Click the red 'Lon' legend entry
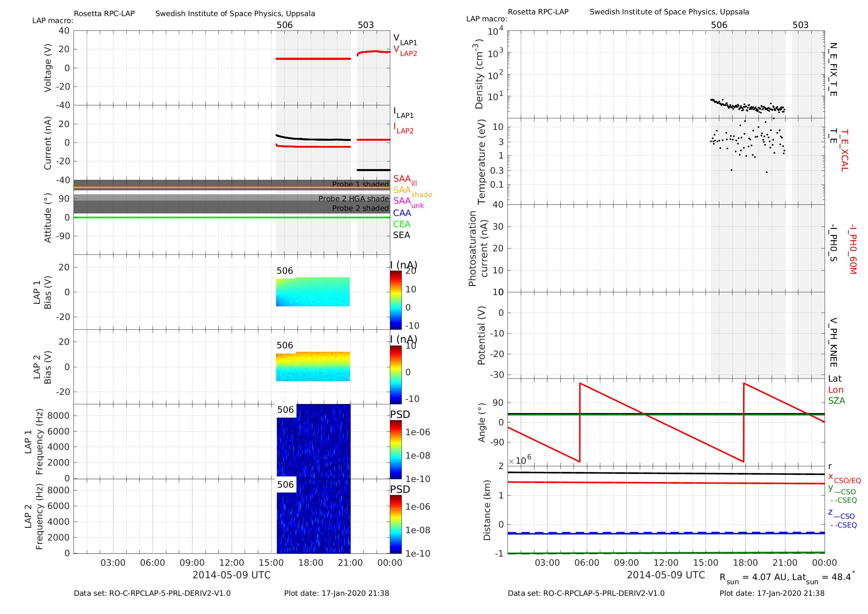Screen dimensions: 868x614 pos(836,390)
